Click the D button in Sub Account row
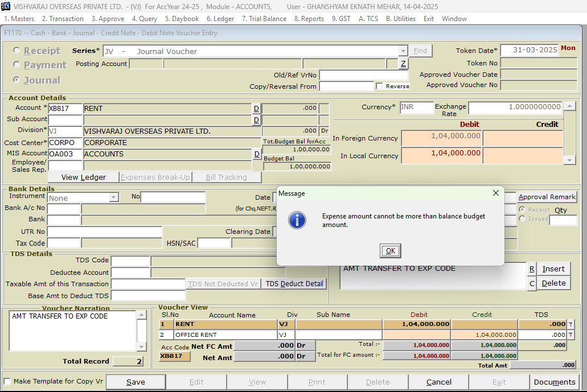 [256, 120]
